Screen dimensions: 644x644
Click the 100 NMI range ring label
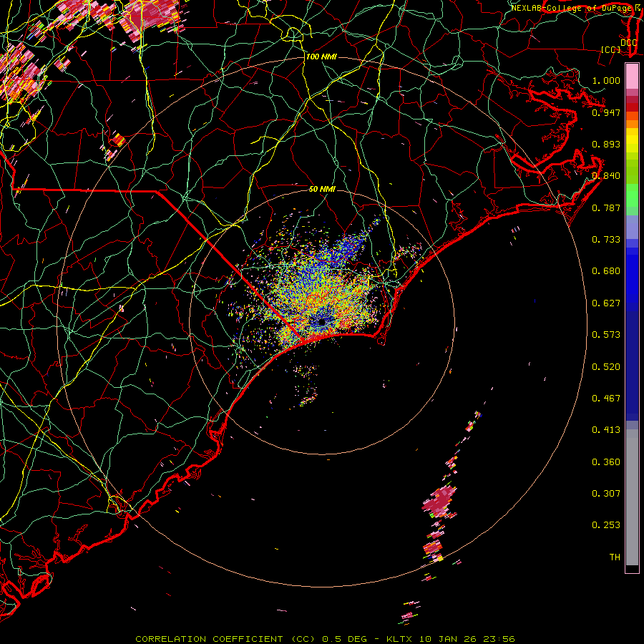(321, 57)
